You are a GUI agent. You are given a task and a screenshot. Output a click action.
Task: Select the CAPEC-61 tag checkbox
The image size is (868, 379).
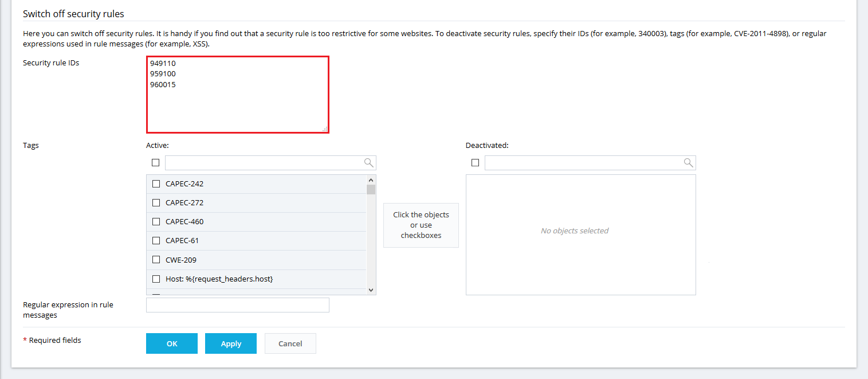[156, 241]
